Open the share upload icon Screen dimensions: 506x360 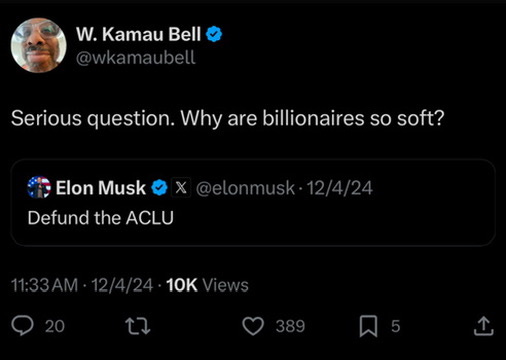(x=484, y=326)
